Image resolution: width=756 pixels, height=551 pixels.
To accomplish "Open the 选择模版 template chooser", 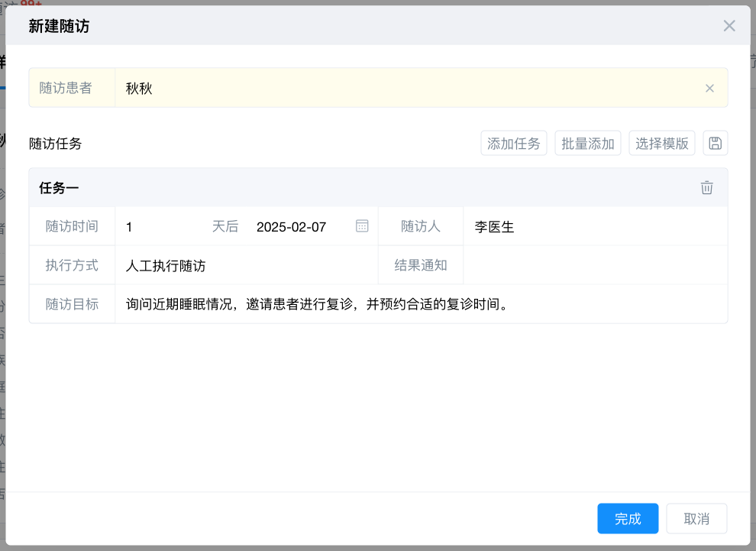I will [662, 144].
